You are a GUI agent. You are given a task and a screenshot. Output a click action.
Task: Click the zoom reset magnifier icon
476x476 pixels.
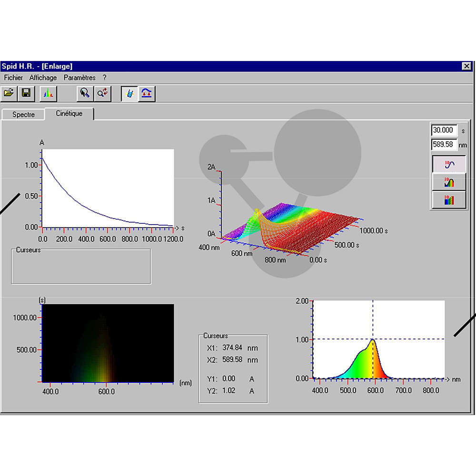coord(103,93)
